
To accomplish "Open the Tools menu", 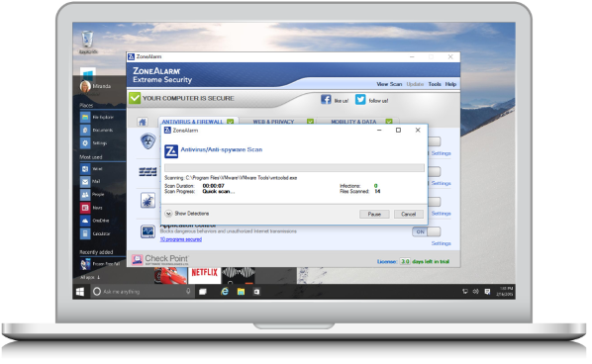I will tap(435, 84).
